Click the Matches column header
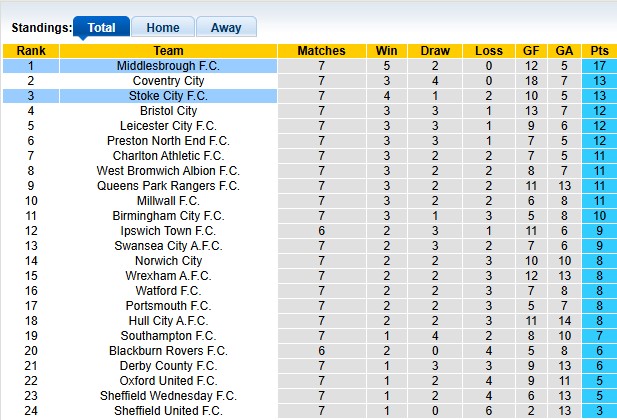 coord(321,51)
